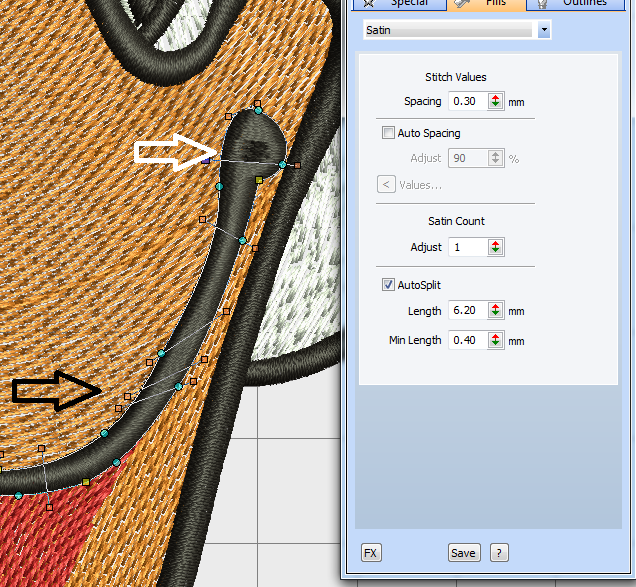This screenshot has height=587, width=636.
Task: Open the Satin fill type dropdown
Action: [544, 30]
